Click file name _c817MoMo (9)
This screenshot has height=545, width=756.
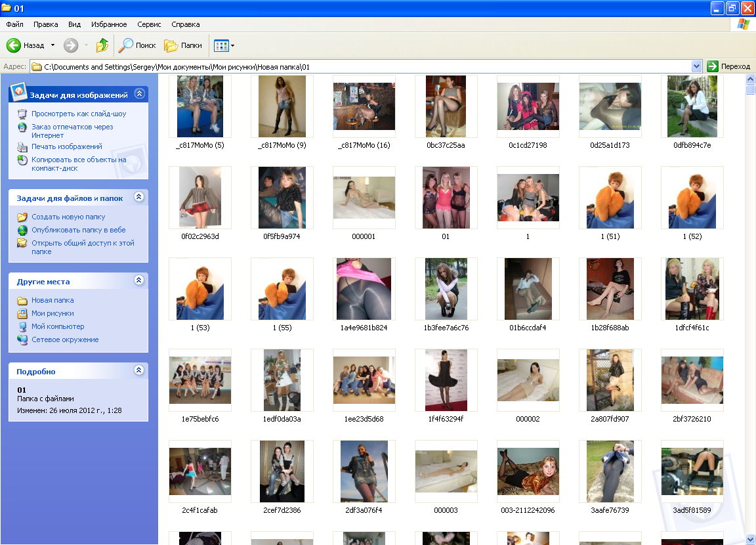(282, 145)
